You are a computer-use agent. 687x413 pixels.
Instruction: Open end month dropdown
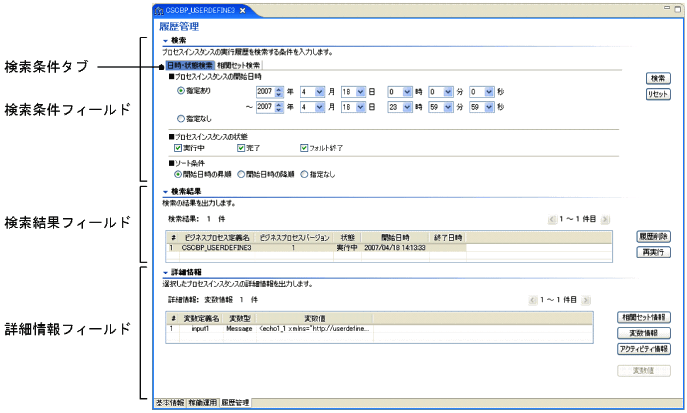tap(319, 107)
